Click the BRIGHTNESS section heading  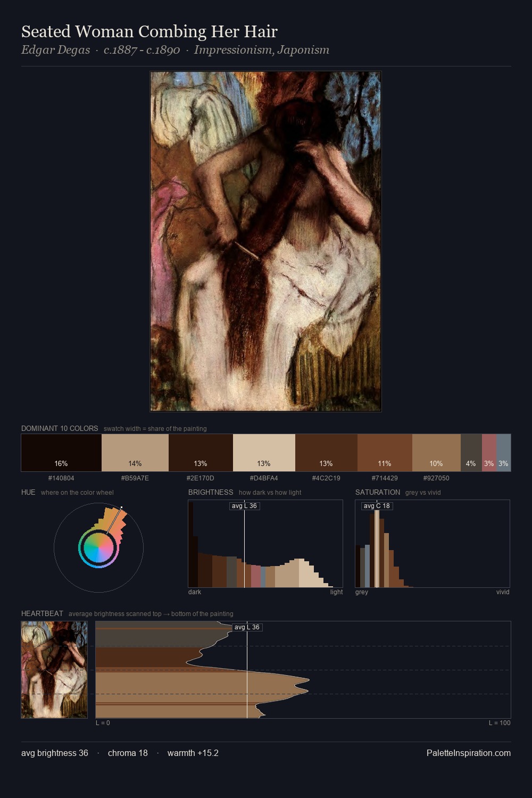[211, 492]
